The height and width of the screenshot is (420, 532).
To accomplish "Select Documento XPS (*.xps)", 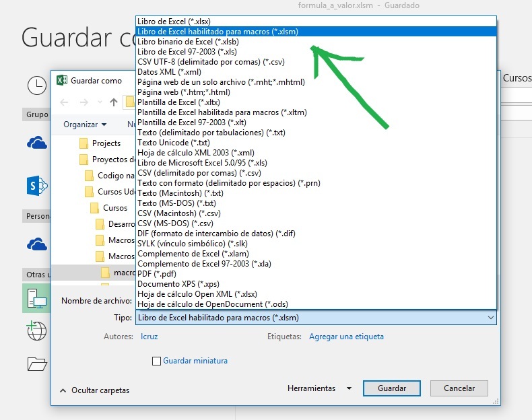I will pos(316,284).
